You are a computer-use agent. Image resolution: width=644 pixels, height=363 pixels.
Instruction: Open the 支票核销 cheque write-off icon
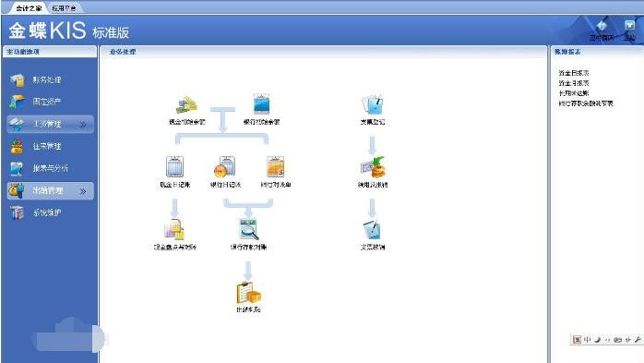click(x=372, y=229)
